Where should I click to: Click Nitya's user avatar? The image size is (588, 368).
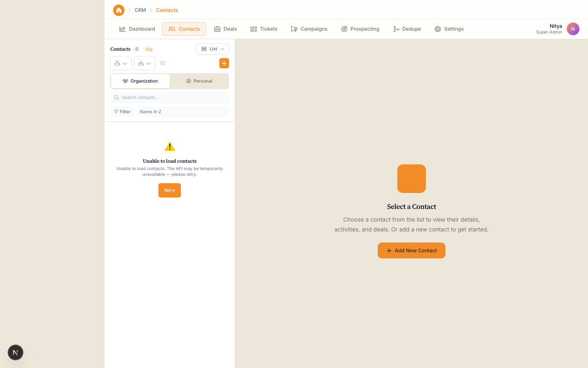coord(573,29)
